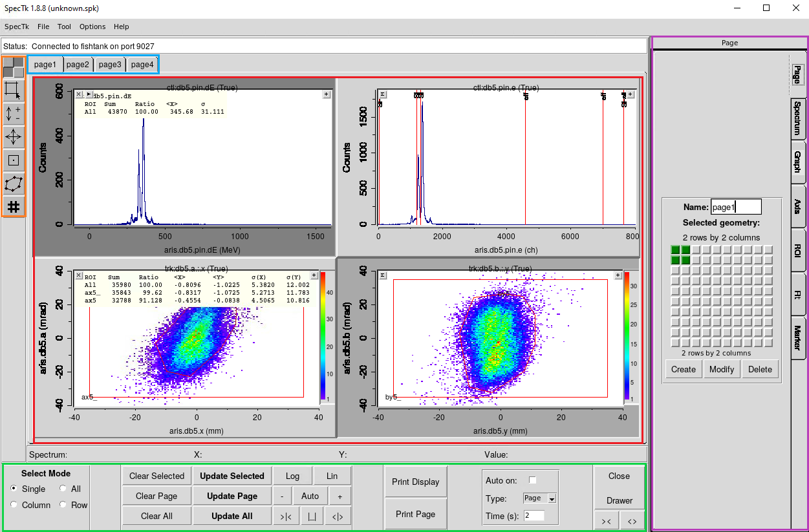The image size is (809, 532).
Task: Click Modify page button
Action: coord(722,369)
